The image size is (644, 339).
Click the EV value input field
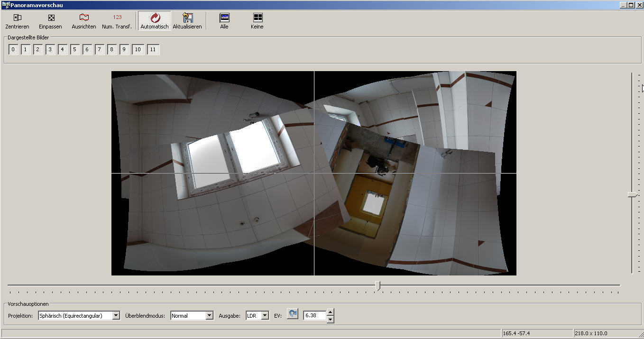[x=314, y=316]
